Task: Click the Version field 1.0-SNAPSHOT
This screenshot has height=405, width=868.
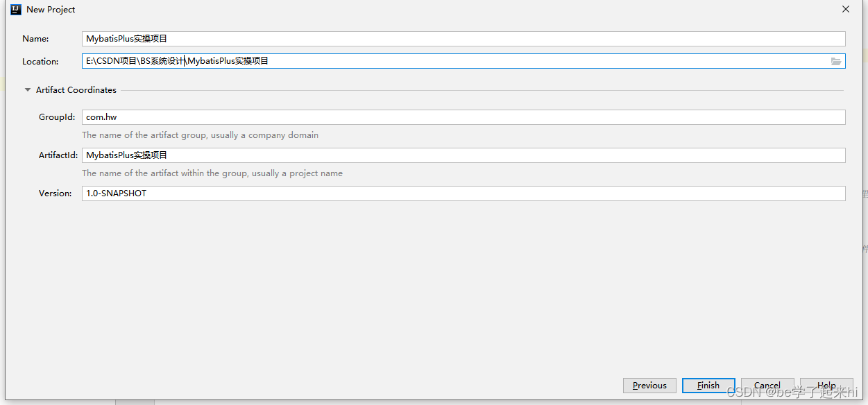Action: [463, 193]
